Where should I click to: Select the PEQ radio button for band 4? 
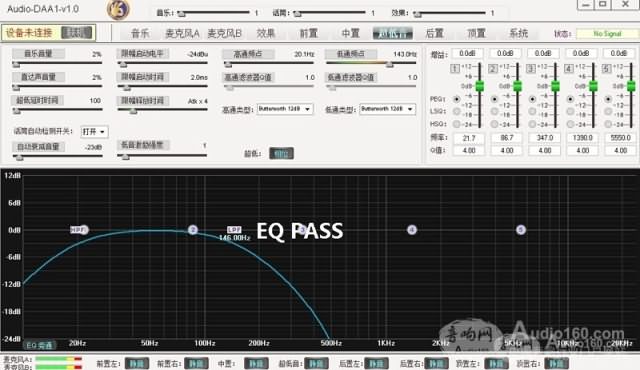click(x=570, y=99)
